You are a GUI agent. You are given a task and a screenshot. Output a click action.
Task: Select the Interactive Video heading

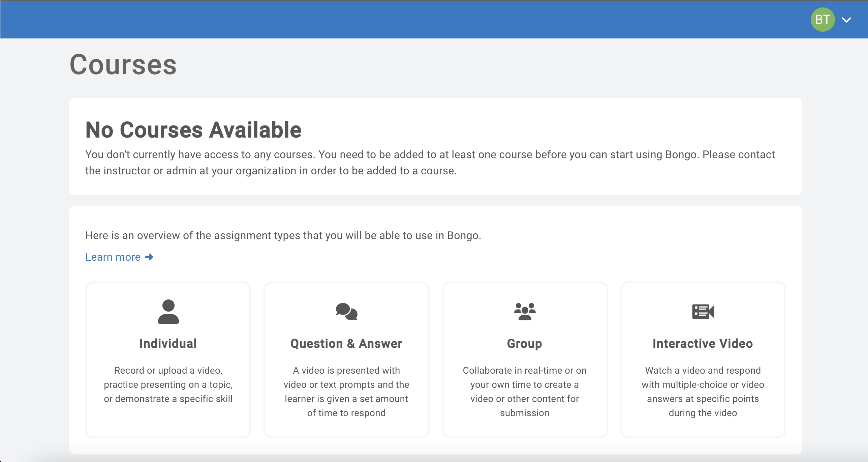pyautogui.click(x=703, y=343)
